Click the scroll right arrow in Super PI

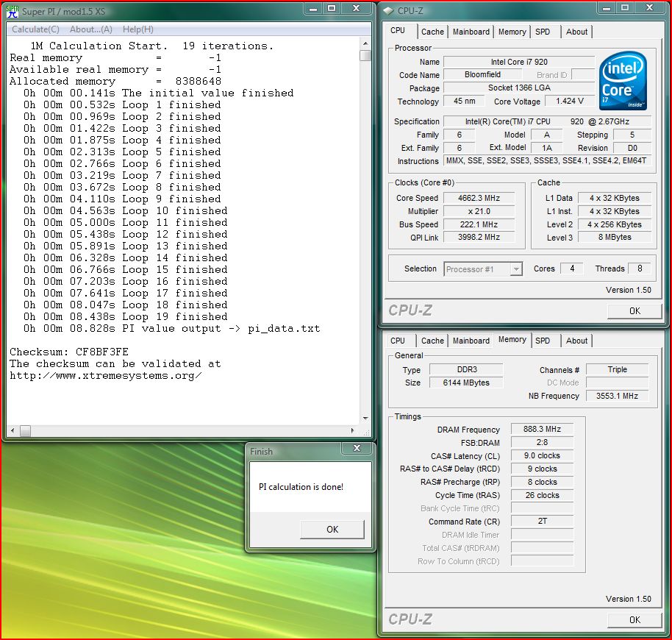click(353, 430)
